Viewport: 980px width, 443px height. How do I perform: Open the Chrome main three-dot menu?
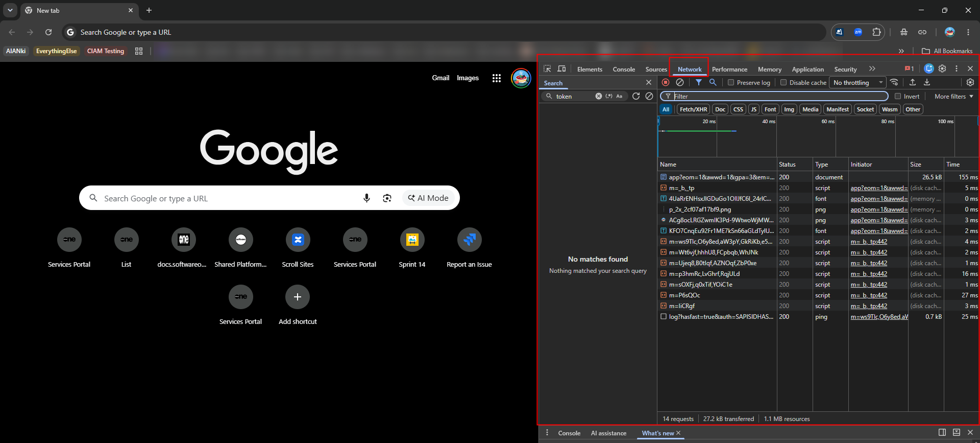[968, 32]
